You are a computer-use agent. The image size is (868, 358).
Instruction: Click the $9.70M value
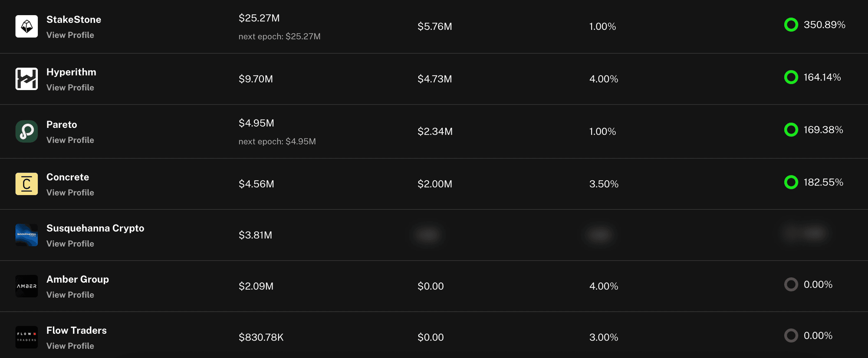coord(256,79)
